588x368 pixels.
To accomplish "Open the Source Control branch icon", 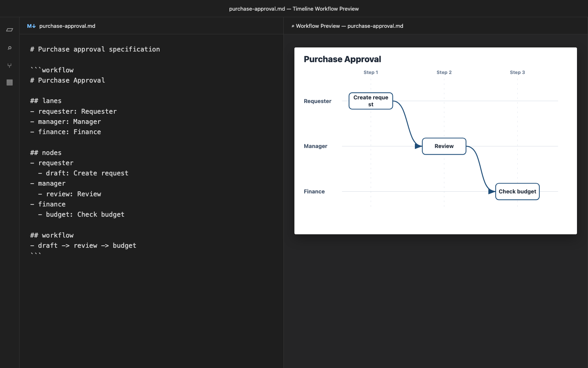I will [9, 65].
